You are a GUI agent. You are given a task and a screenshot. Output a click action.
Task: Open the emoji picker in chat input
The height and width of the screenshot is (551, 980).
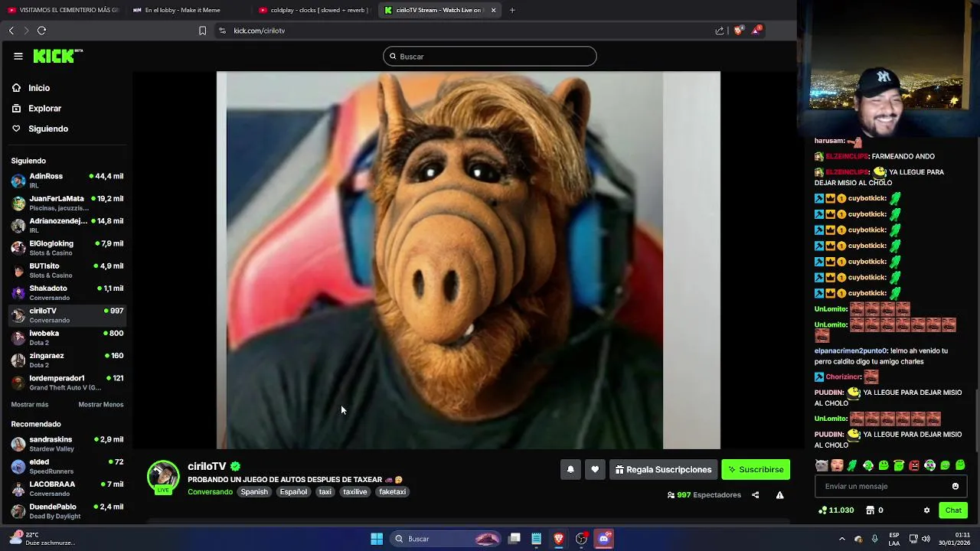[955, 486]
